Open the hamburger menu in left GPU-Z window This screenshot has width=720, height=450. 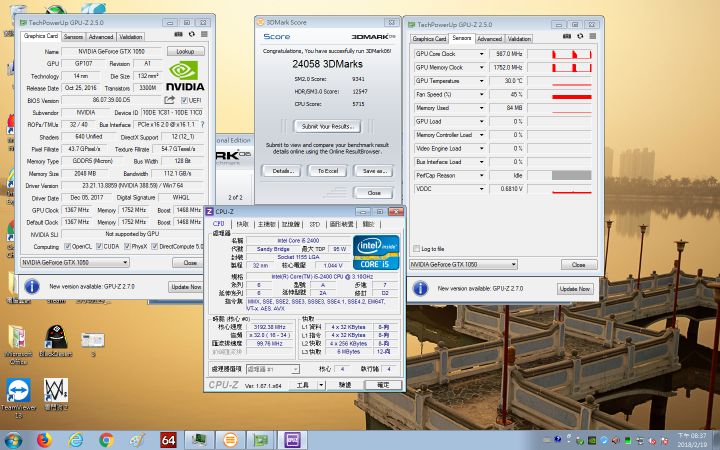204,34
